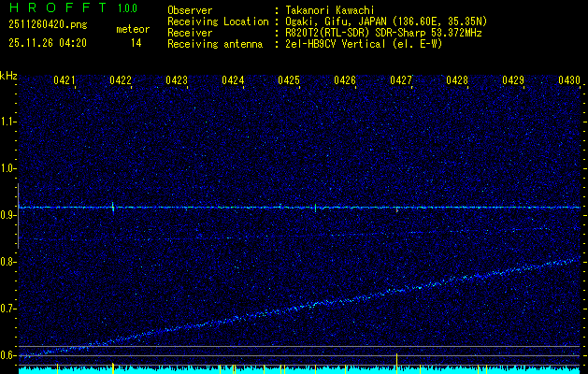Viewport: 588px width, 374px height.
Task: Click the 0421 time marker
Action: [65, 81]
